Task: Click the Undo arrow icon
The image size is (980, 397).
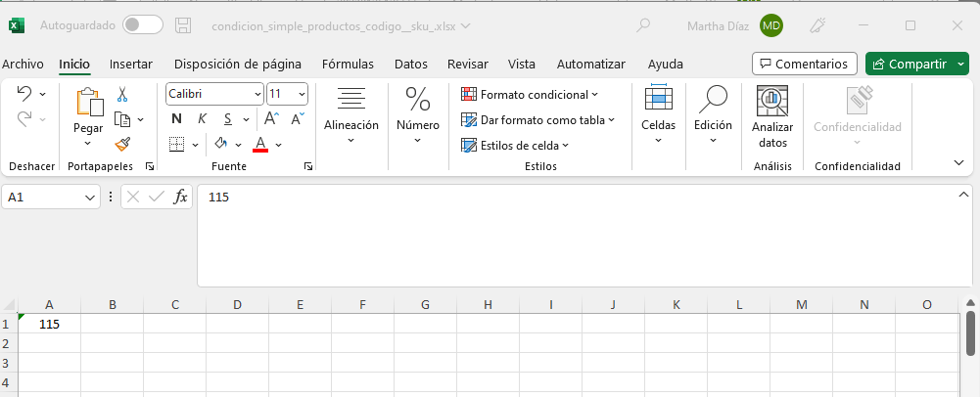Action: click(x=24, y=94)
